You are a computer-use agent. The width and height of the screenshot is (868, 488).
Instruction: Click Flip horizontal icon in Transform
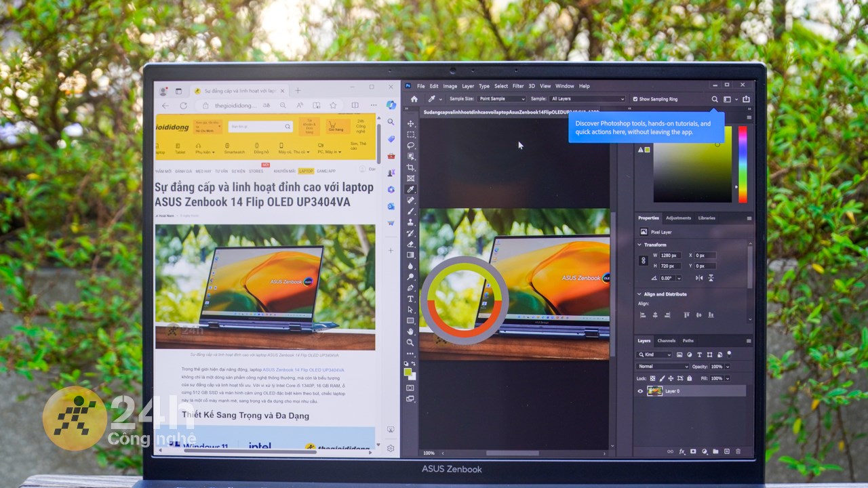pos(698,278)
